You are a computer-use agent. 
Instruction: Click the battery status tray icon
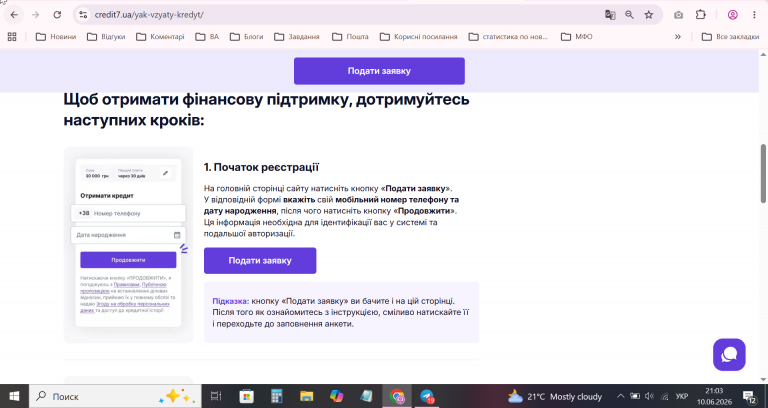click(x=635, y=396)
